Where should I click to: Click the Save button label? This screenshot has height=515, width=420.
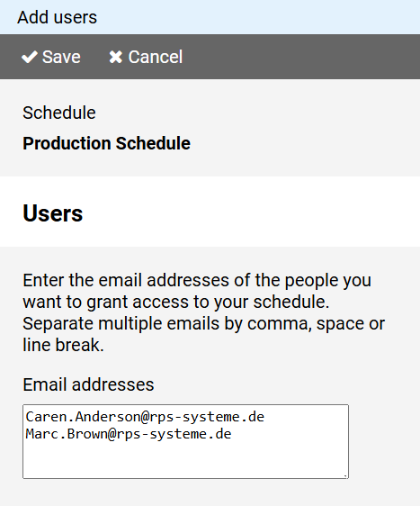click(61, 57)
